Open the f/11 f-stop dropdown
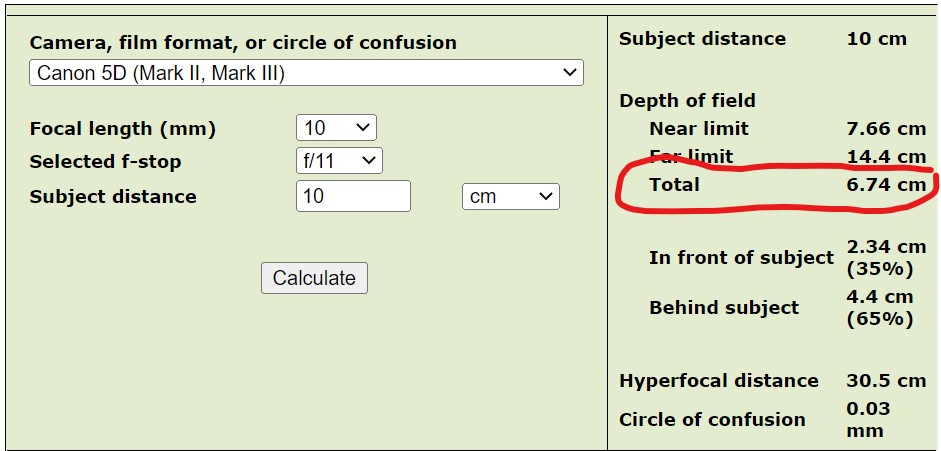941x451 pixels. point(339,160)
